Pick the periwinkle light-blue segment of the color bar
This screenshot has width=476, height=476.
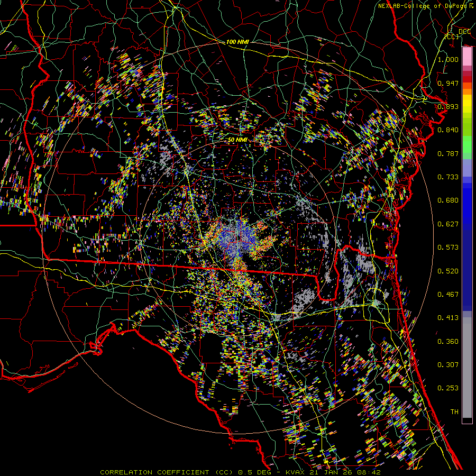click(x=467, y=168)
